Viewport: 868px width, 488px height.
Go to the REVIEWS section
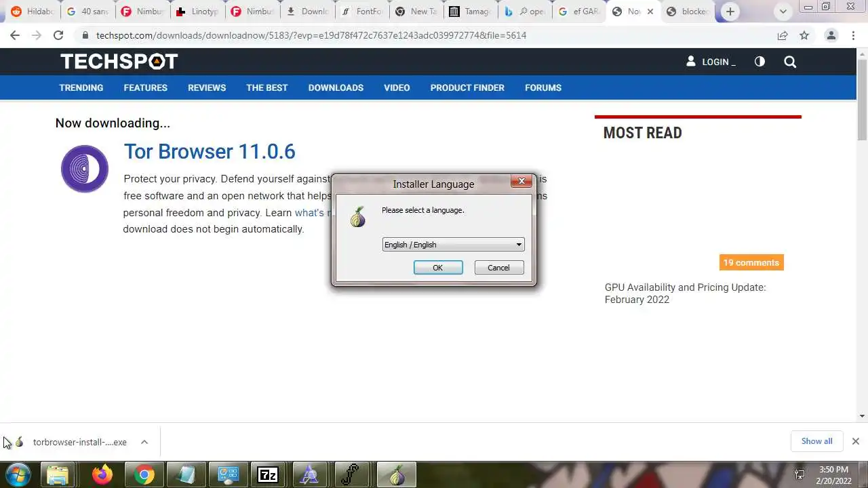[x=207, y=87]
